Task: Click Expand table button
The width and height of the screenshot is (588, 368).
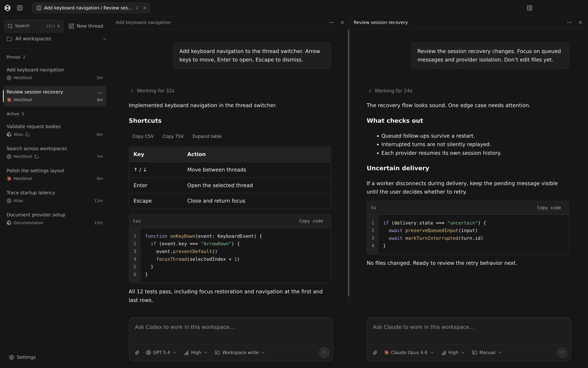Action: 207,136
